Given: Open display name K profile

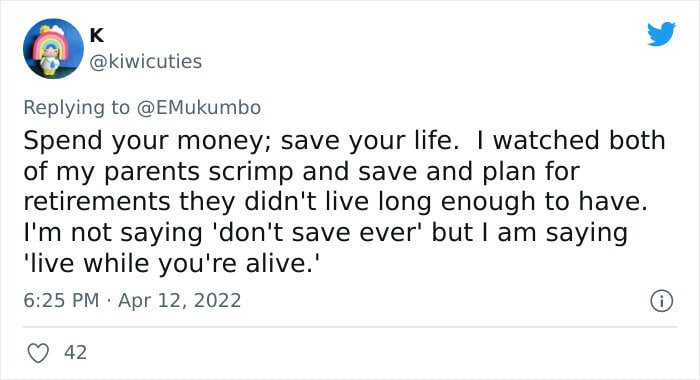Looking at the screenshot, I should (x=97, y=35).
